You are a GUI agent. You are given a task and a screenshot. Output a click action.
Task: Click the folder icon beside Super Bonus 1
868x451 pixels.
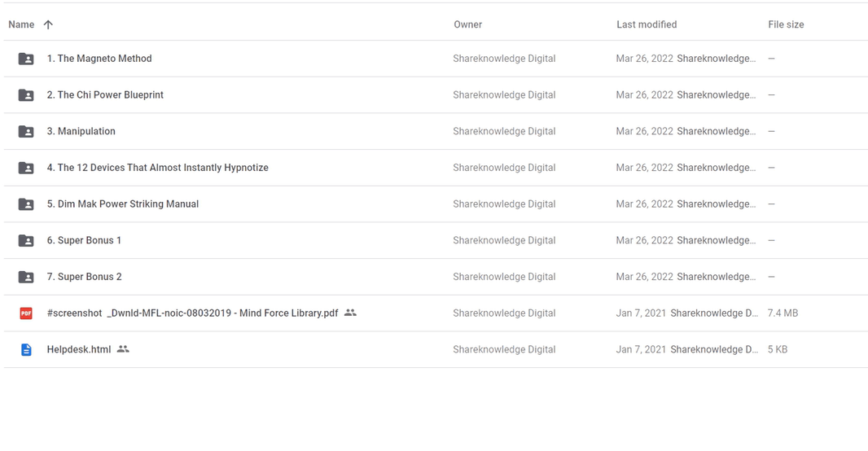point(26,240)
